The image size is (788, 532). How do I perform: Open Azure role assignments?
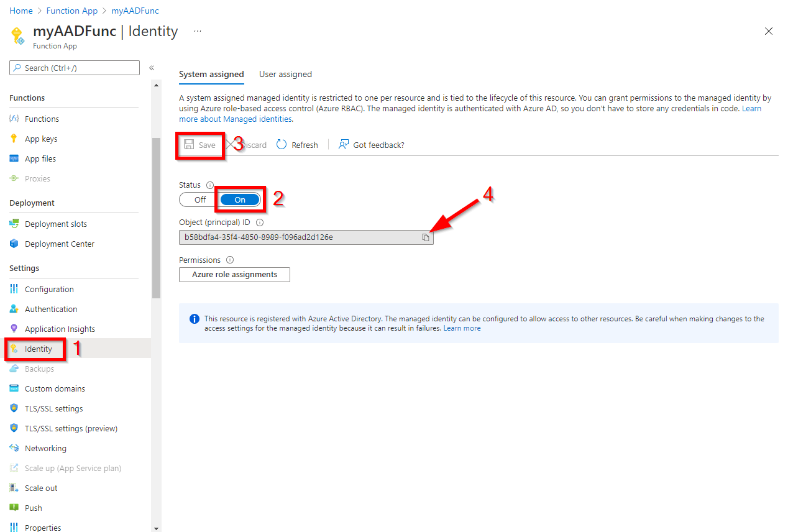[x=234, y=274]
